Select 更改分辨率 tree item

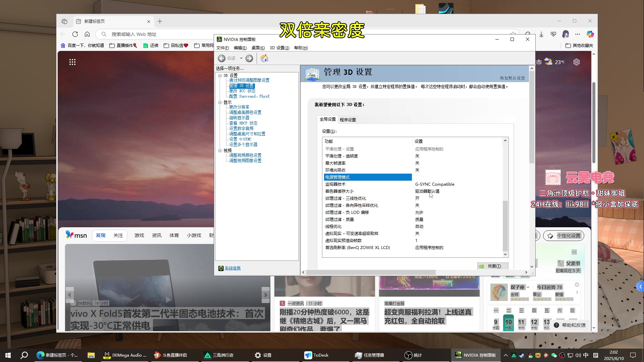[239, 107]
